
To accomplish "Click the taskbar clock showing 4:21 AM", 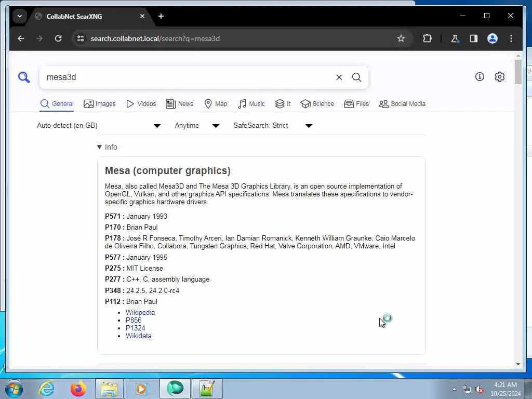I will [506, 389].
